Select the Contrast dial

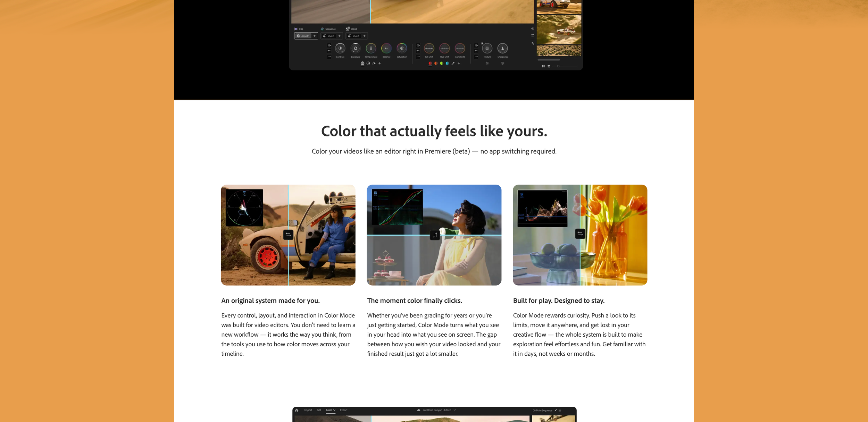pyautogui.click(x=340, y=48)
